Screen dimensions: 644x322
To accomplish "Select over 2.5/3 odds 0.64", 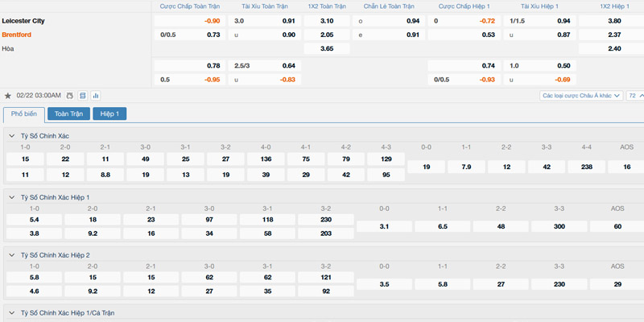I will click(265, 66).
